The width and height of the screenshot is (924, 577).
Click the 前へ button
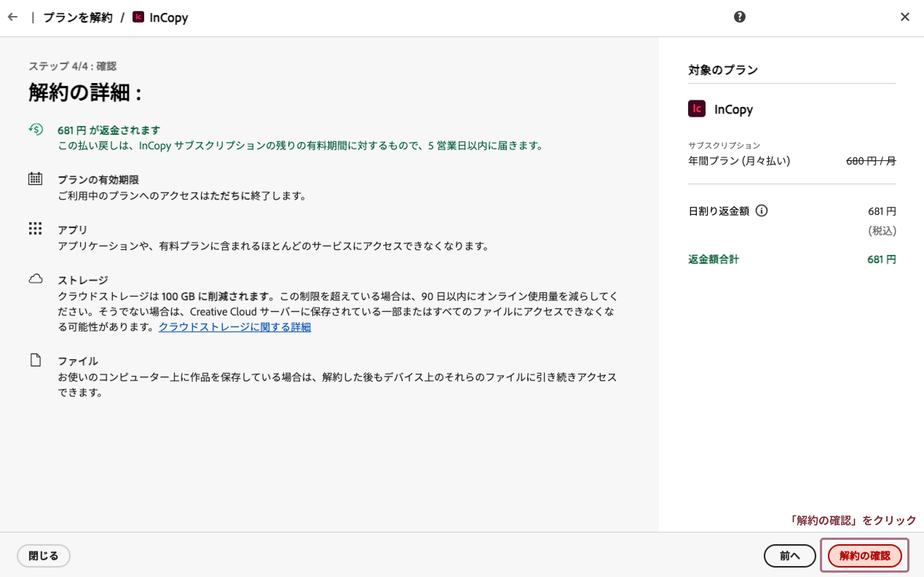coord(789,556)
